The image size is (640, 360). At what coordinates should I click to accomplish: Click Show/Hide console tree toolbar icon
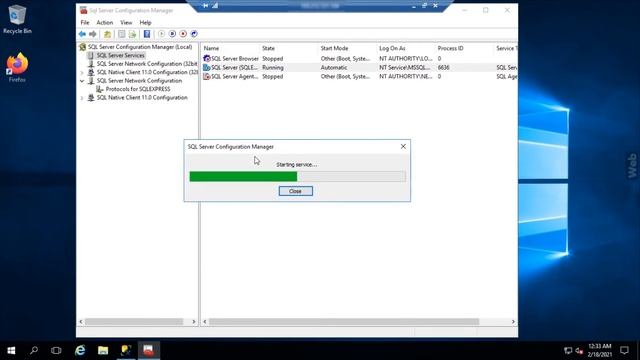tap(122, 34)
